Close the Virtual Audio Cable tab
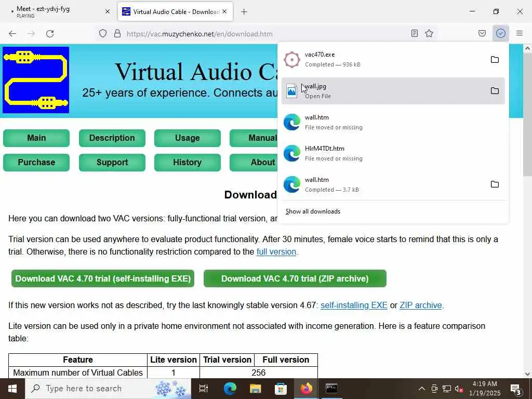532x399 pixels. pos(224,11)
